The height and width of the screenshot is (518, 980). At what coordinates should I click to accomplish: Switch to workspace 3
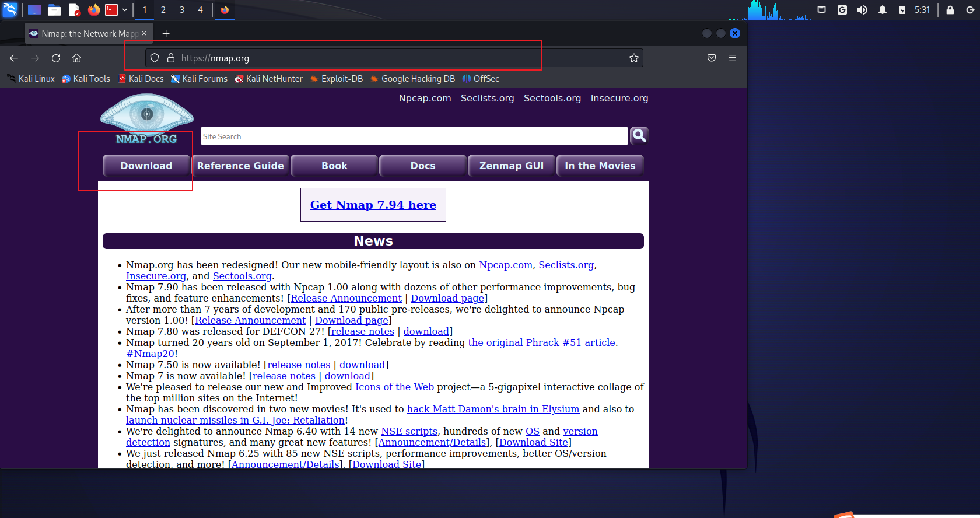tap(182, 10)
